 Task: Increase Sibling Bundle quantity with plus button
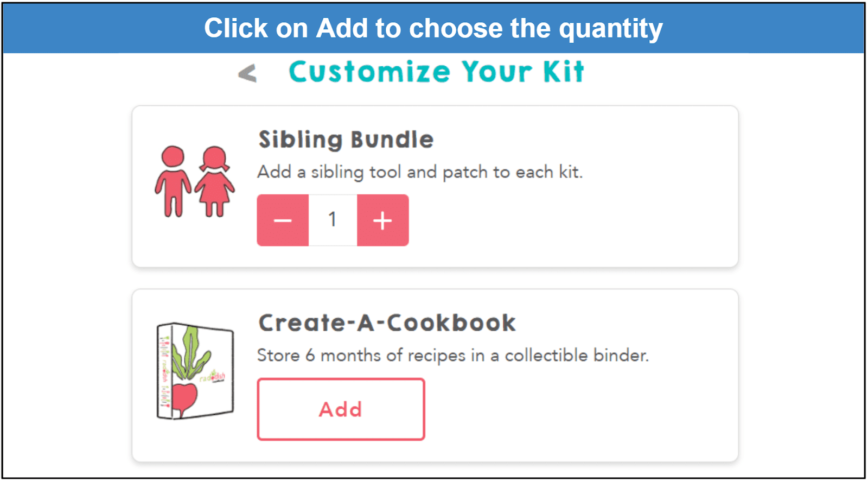coord(383,220)
